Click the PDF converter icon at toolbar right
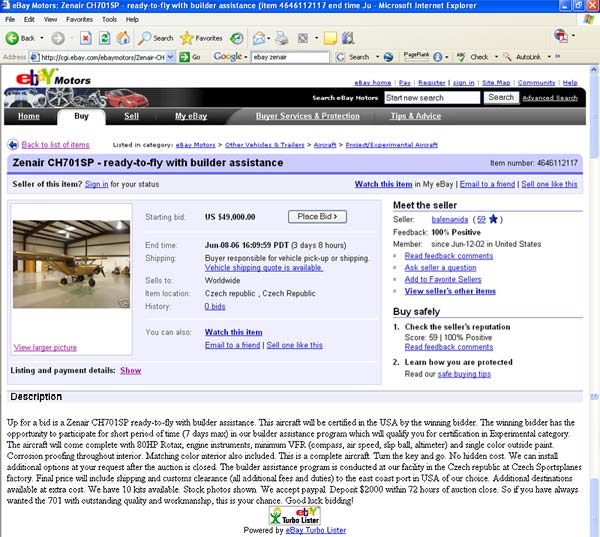The height and width of the screenshot is (537, 600). (561, 36)
